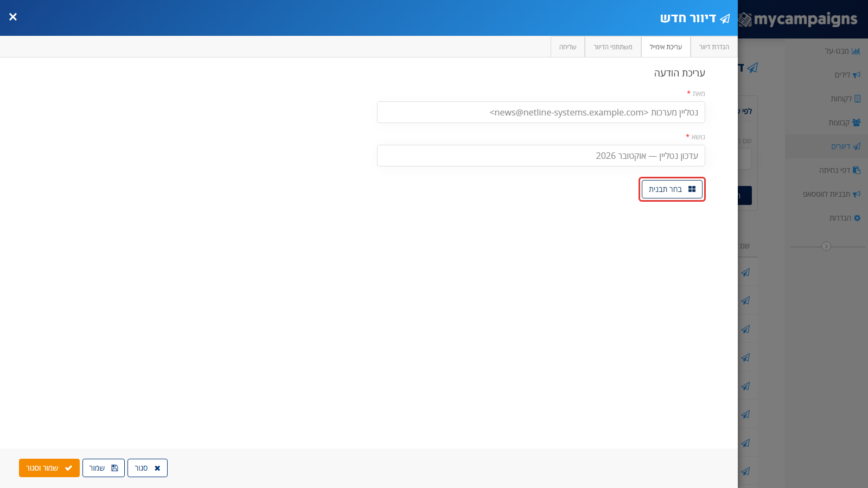
Task: Collapse the sidebar with the chevron circle
Action: point(826,246)
